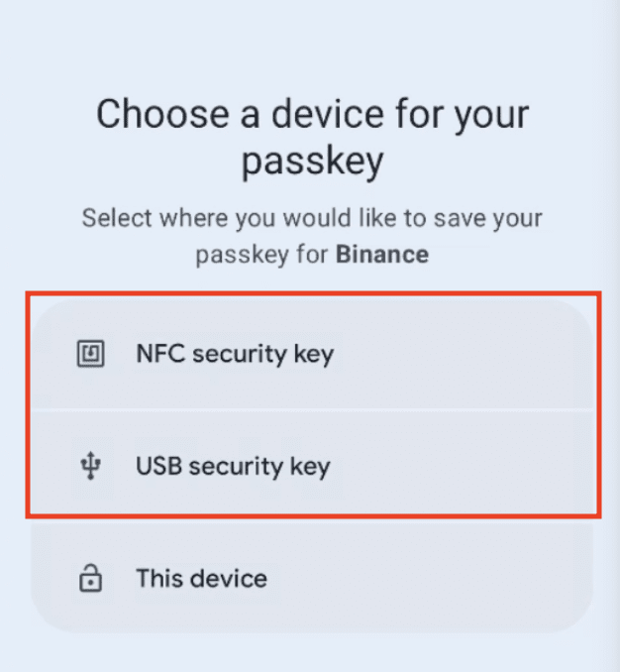
Task: Tap empty right side of USB row
Action: pyautogui.click(x=495, y=466)
